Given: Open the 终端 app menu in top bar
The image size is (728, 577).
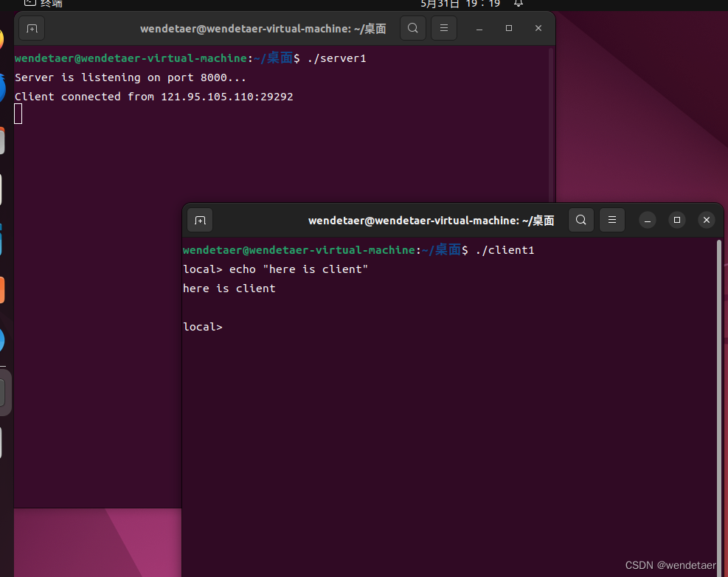Looking at the screenshot, I should [44, 4].
